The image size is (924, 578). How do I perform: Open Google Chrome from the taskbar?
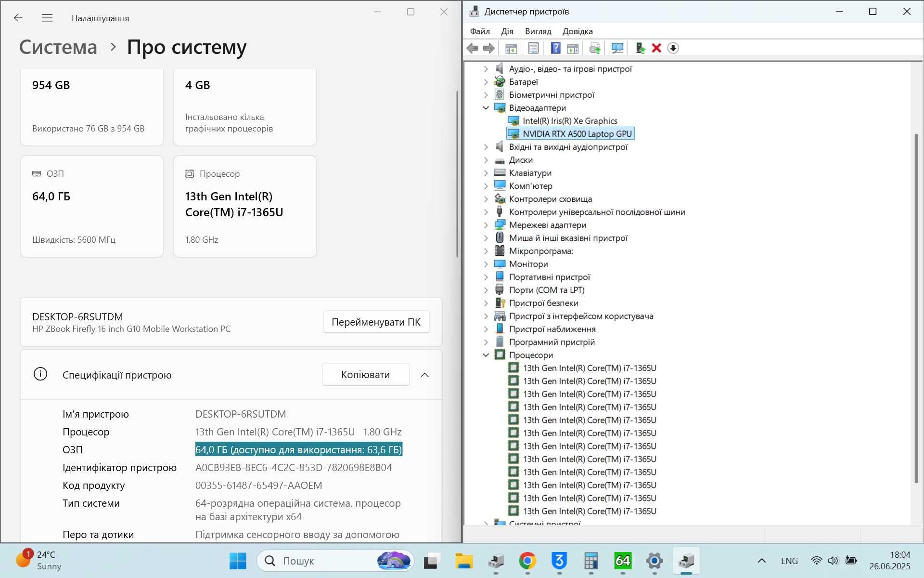tap(527, 561)
